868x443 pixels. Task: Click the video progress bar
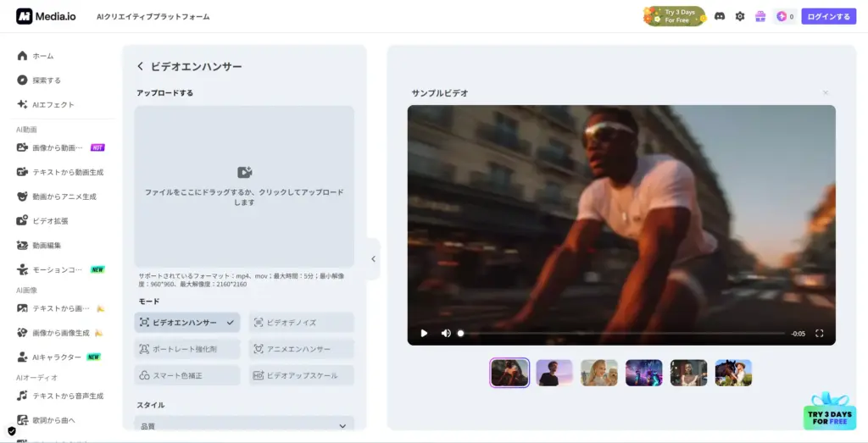(x=622, y=334)
